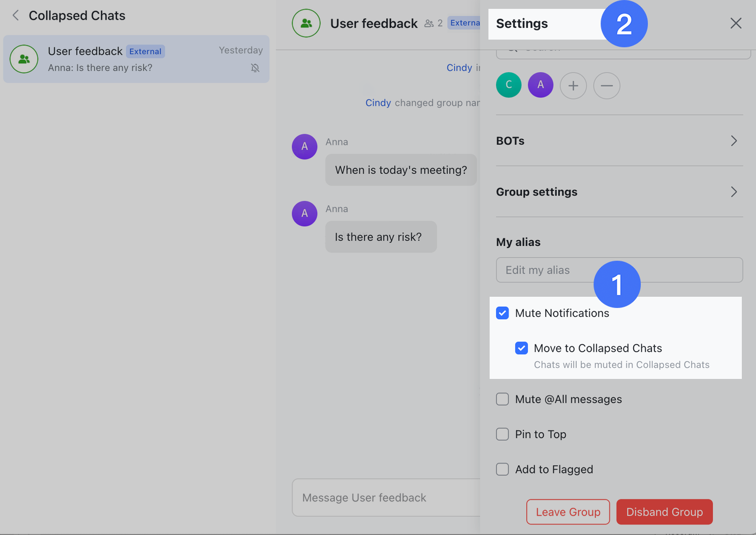Click the green User feedback group avatar
The image size is (756, 535).
(306, 23)
